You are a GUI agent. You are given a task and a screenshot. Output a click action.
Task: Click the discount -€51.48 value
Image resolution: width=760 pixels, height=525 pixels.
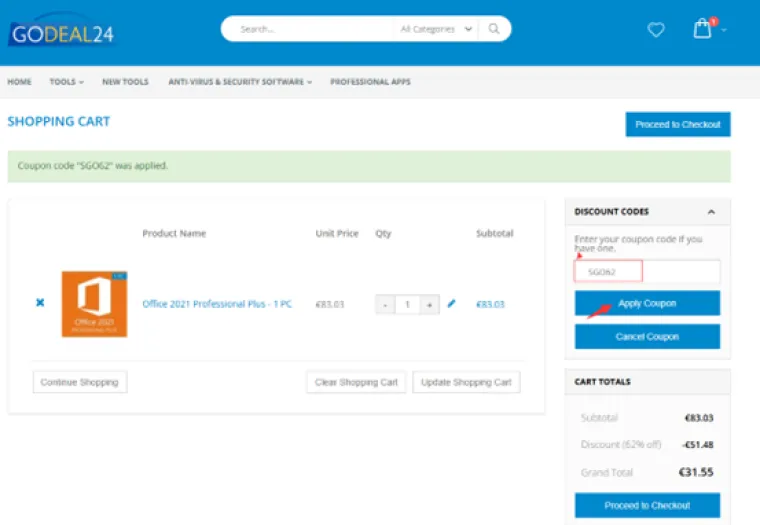click(697, 445)
